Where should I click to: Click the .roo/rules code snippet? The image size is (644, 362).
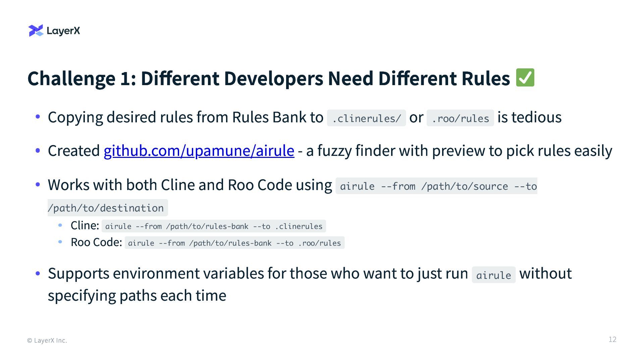pos(460,118)
